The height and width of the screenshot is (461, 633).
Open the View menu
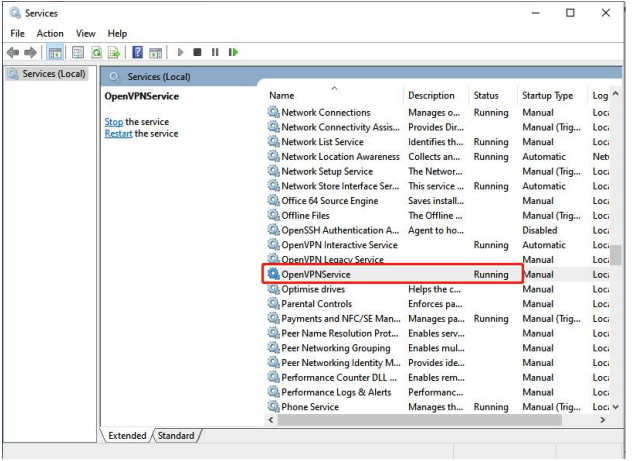point(86,34)
